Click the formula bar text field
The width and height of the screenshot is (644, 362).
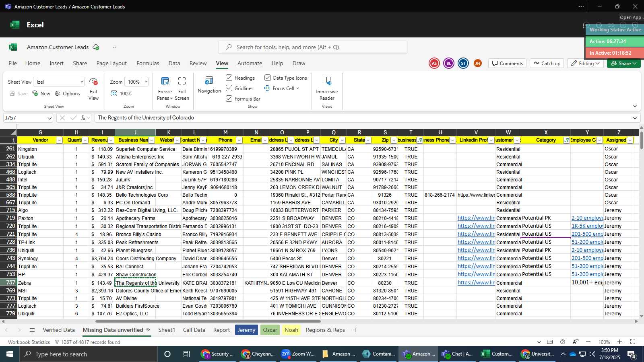point(362,118)
